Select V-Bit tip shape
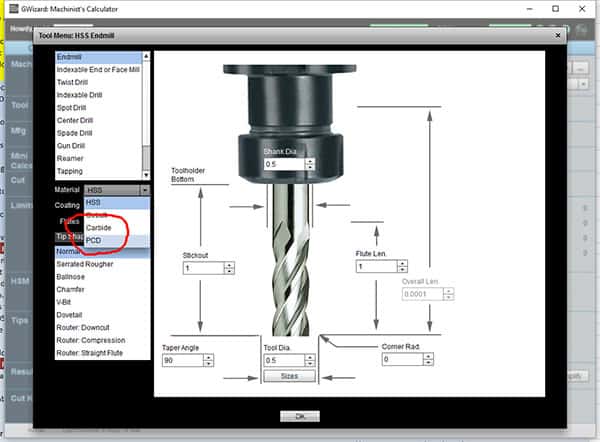This screenshot has height=442, width=600. point(103,302)
